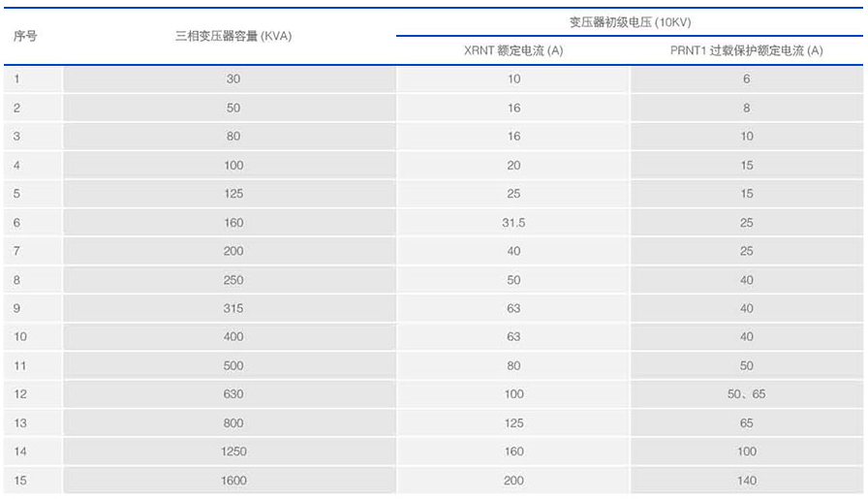The image size is (868, 499).
Task: Select the 140 PRNT1 current cell
Action: (746, 481)
